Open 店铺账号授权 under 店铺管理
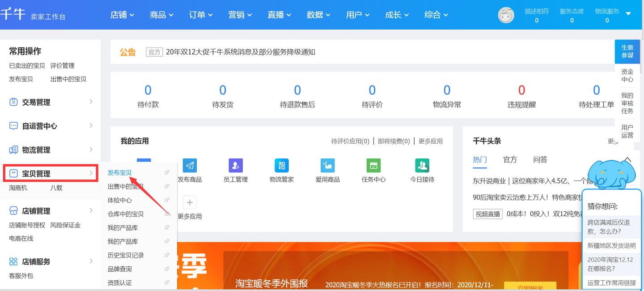The image size is (644, 291). 27,225
